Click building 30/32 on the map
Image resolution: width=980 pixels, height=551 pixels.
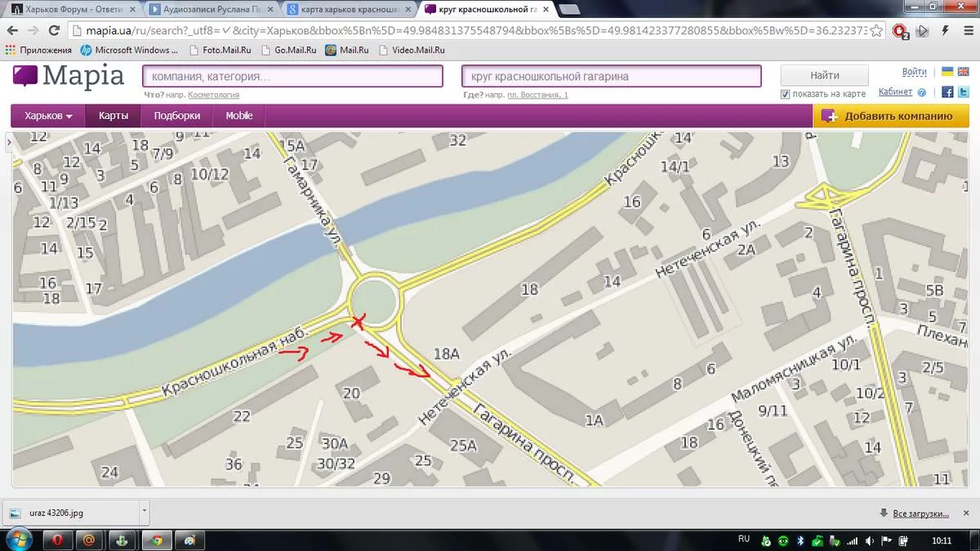pyautogui.click(x=336, y=463)
